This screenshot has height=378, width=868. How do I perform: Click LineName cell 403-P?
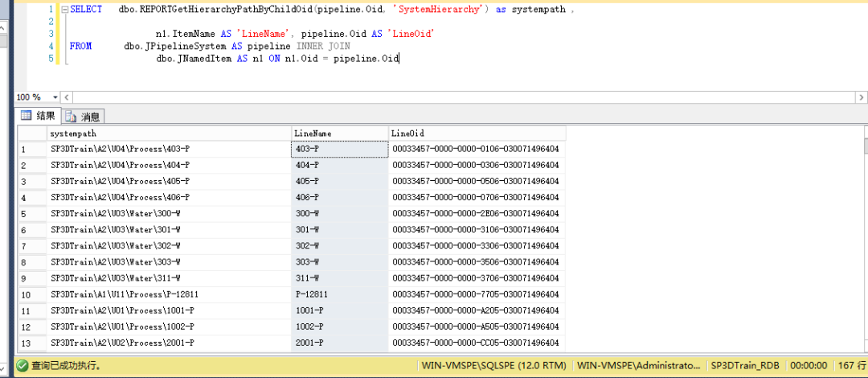tap(340, 149)
